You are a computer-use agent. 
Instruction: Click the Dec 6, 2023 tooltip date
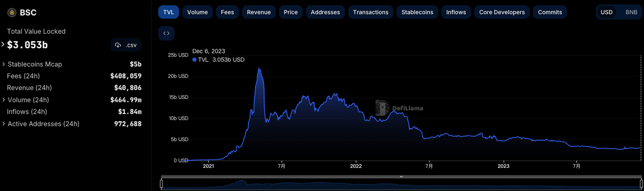tap(209, 51)
